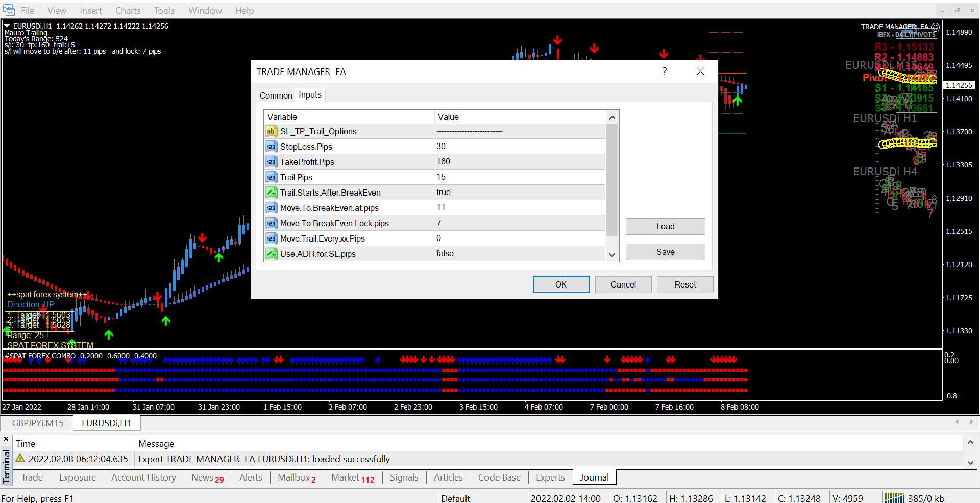Click the SL_TP_Trail_Options string icon

(271, 131)
